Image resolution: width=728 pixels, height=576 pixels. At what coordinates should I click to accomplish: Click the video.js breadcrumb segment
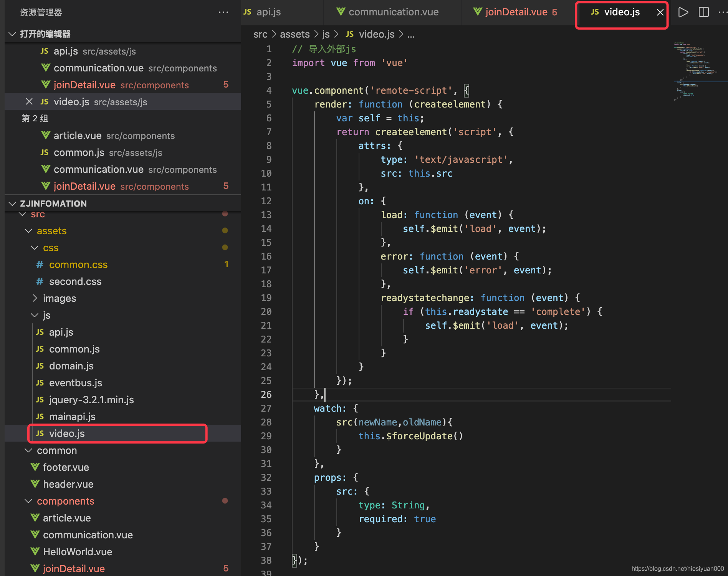(x=370, y=35)
